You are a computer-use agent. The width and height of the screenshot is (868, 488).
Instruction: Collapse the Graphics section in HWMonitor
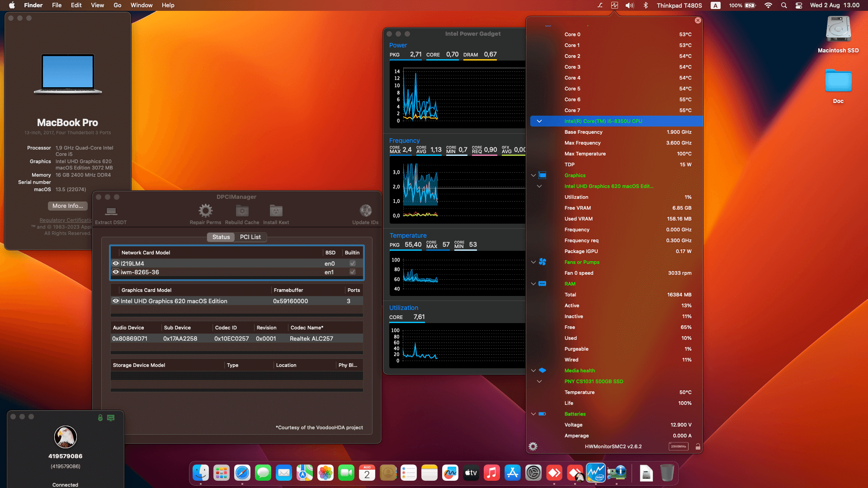533,175
